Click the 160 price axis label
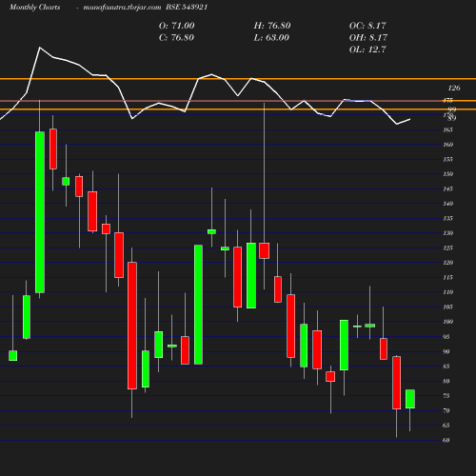Screen dimensions: 476x476 (447, 145)
